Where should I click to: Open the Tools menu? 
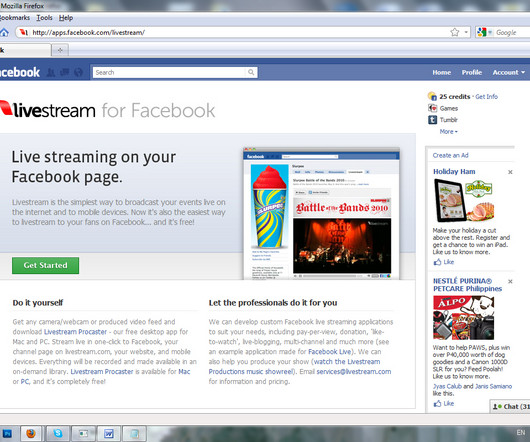(44, 18)
